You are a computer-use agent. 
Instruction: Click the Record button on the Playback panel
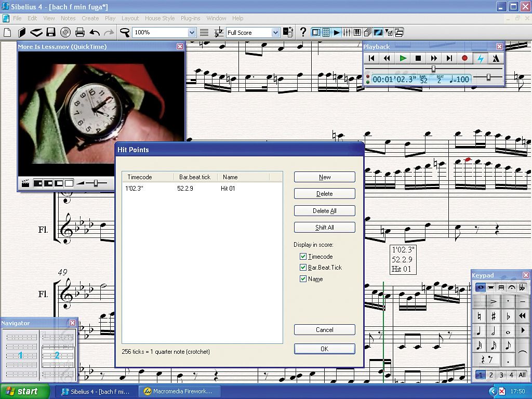pos(464,58)
